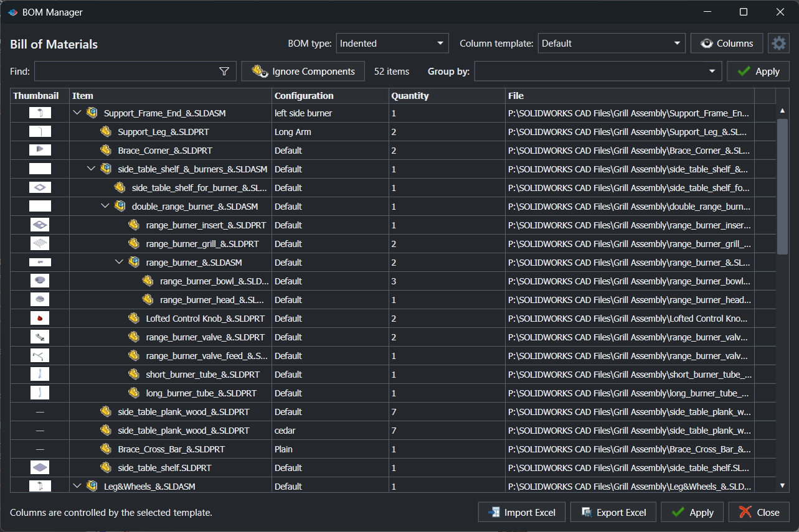Click the Import Excel button
The image size is (799, 532).
(x=521, y=513)
